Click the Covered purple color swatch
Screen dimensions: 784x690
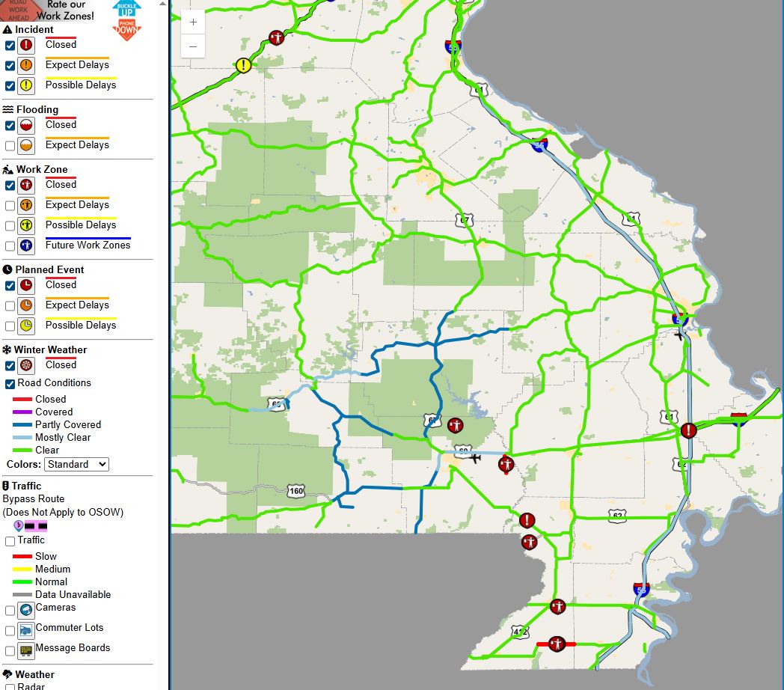tap(22, 412)
